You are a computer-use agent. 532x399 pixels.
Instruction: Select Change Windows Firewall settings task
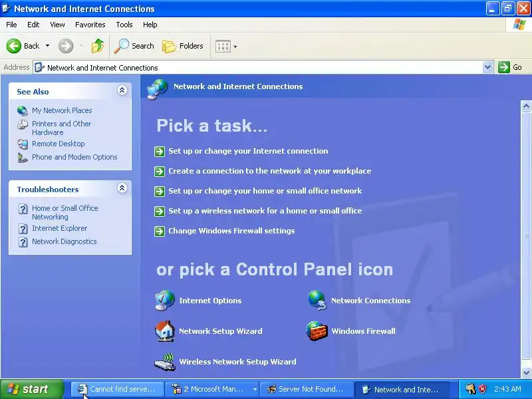tap(231, 231)
